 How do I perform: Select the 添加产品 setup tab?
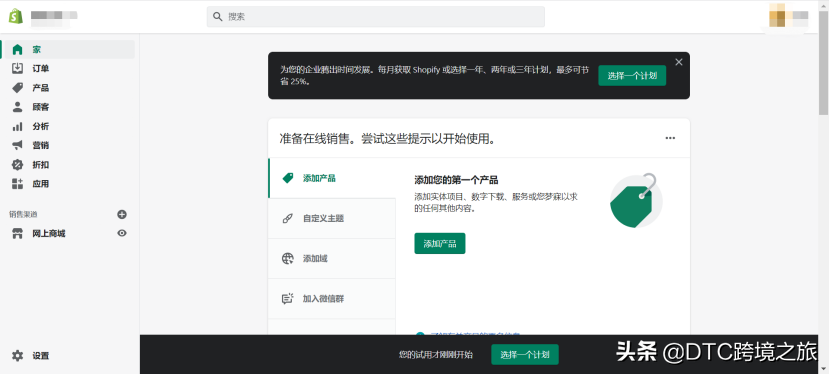[x=332, y=178]
